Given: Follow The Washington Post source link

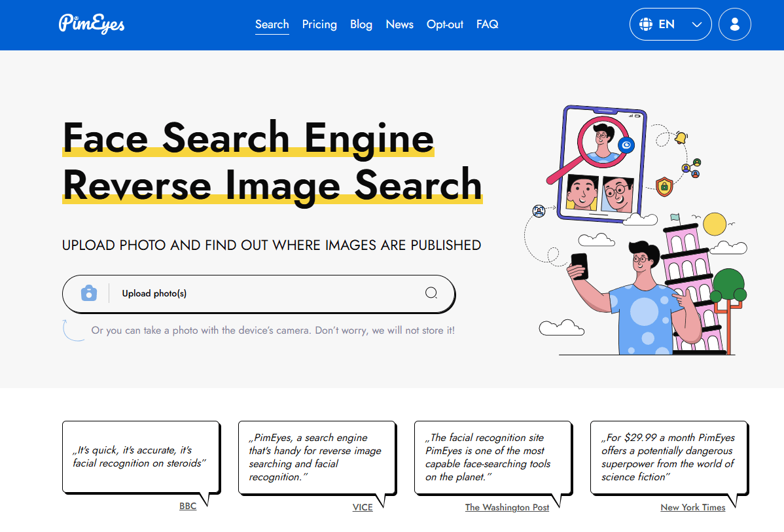Looking at the screenshot, I should (x=507, y=507).
